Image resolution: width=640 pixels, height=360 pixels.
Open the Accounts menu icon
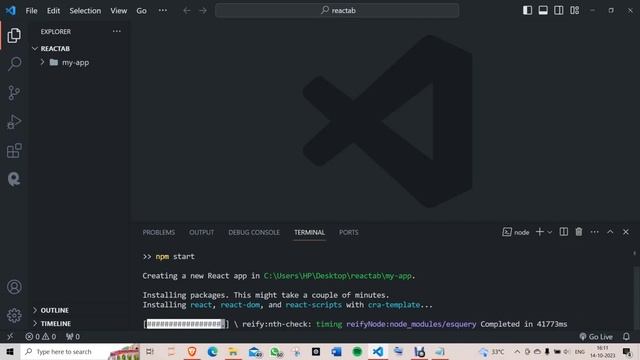(x=14, y=287)
